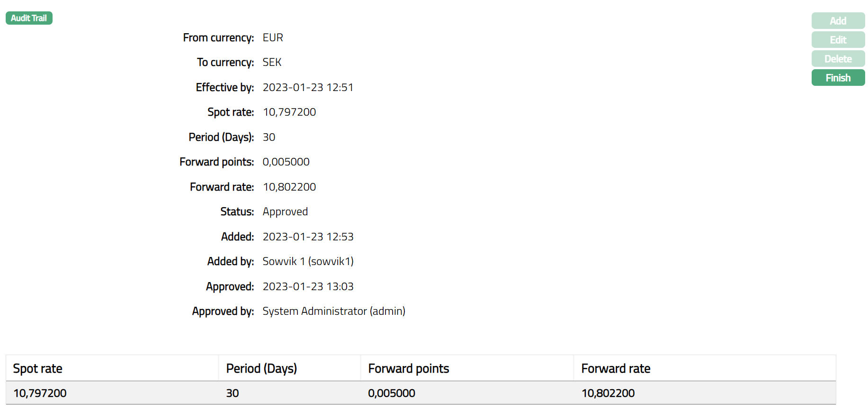Click the Forward points table column header
This screenshot has height=412, width=868.
click(x=409, y=368)
